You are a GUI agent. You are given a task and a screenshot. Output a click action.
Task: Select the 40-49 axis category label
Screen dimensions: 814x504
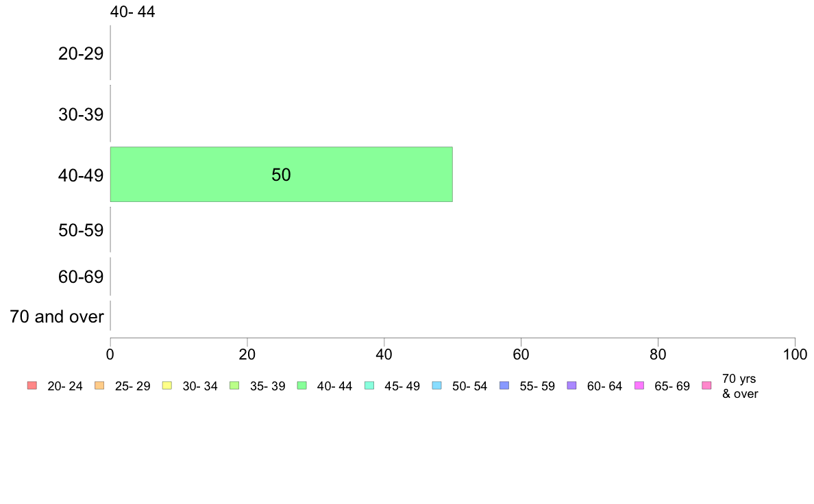pos(81,175)
